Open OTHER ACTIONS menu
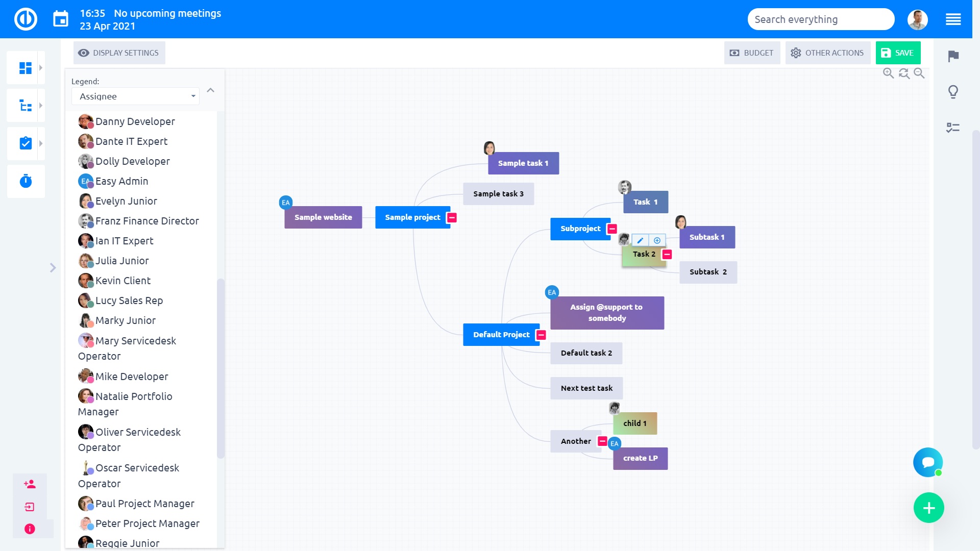Screen dimensions: 980x551 [x=827, y=53]
